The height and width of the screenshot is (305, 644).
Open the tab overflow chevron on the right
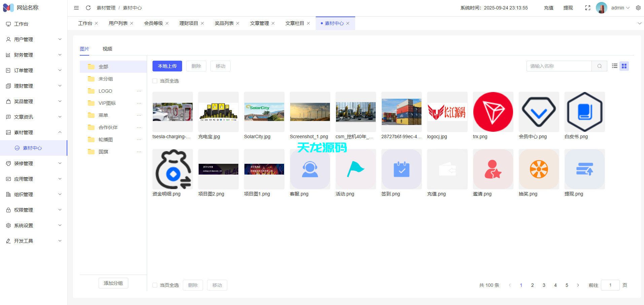(x=639, y=23)
